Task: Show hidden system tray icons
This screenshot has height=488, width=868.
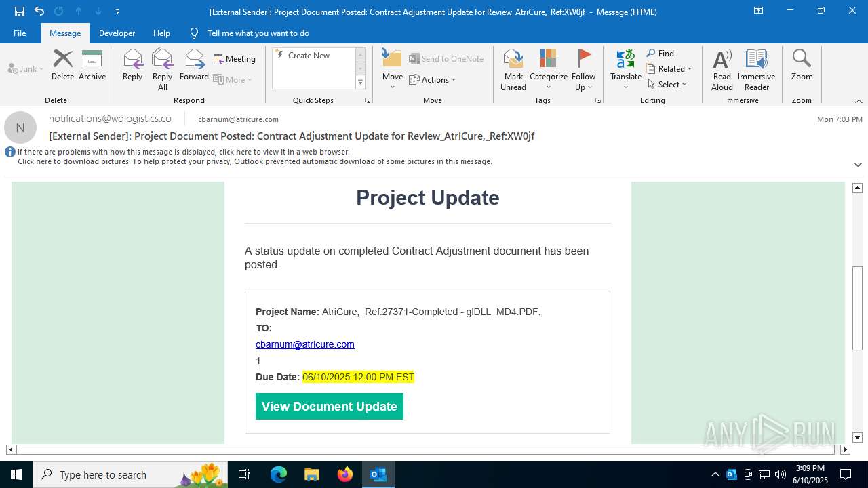Action: [715, 474]
